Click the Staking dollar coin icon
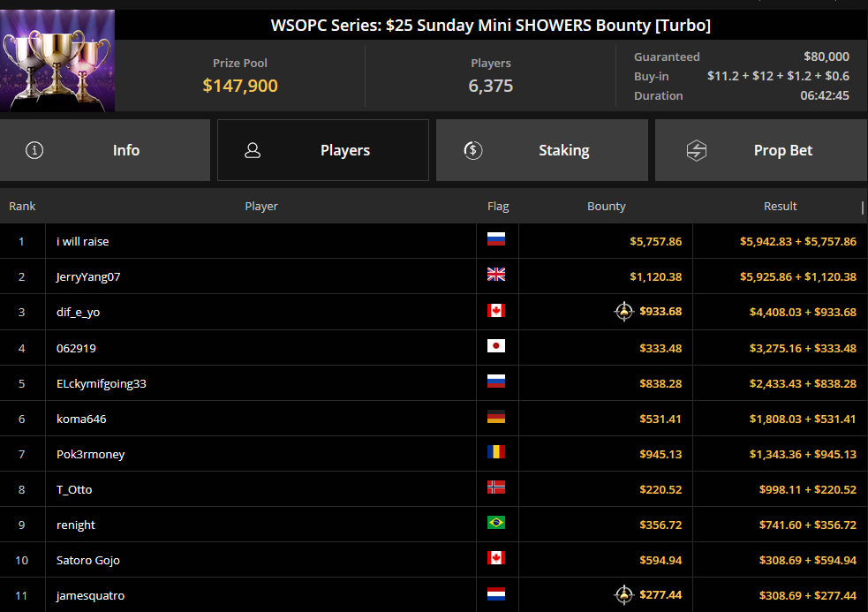The image size is (868, 612). (x=472, y=150)
